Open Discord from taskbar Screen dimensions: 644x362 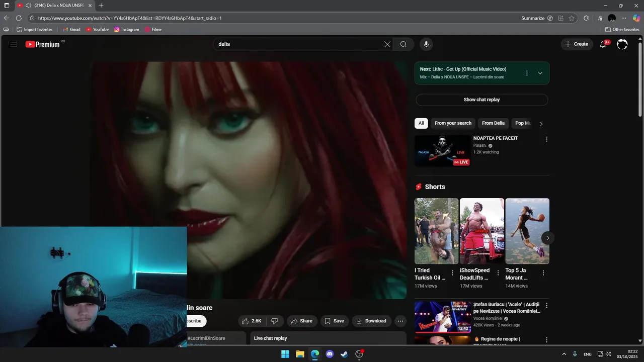pyautogui.click(x=330, y=354)
